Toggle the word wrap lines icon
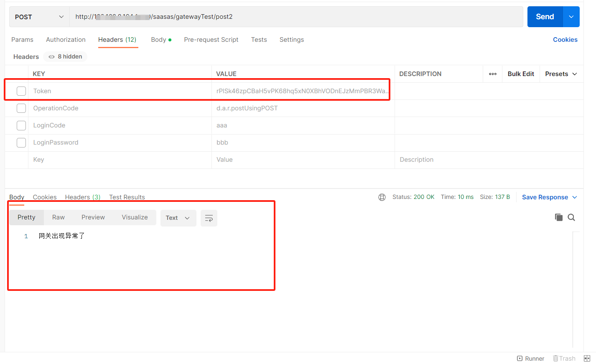 coord(209,218)
